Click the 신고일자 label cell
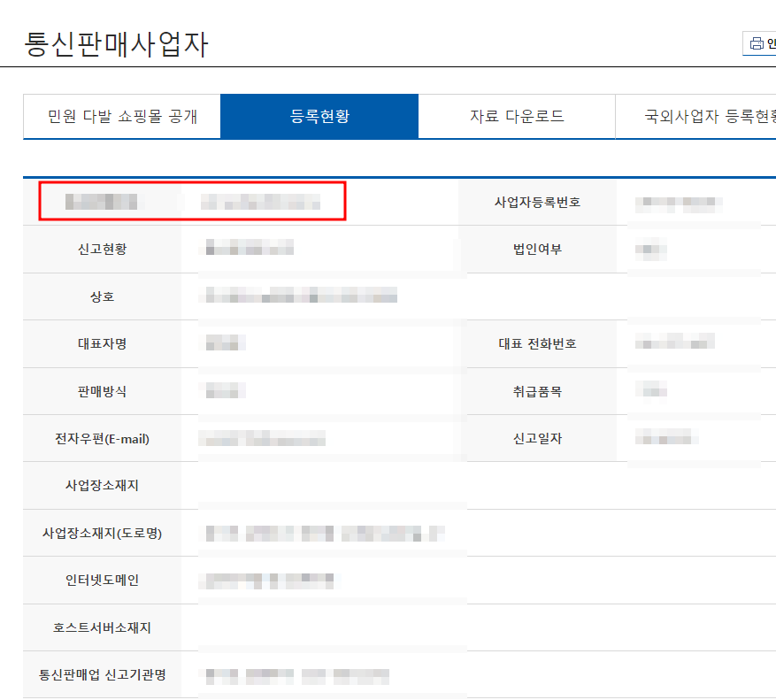The image size is (776, 700). click(x=537, y=439)
